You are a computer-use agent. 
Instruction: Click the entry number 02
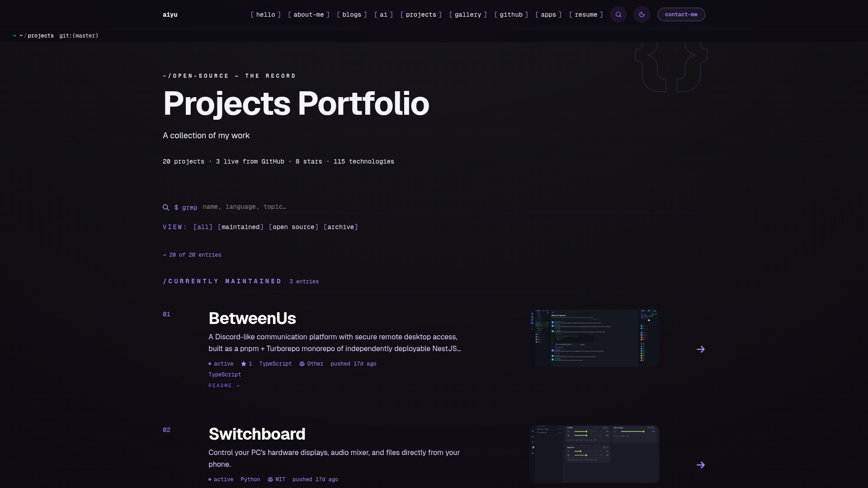166,430
